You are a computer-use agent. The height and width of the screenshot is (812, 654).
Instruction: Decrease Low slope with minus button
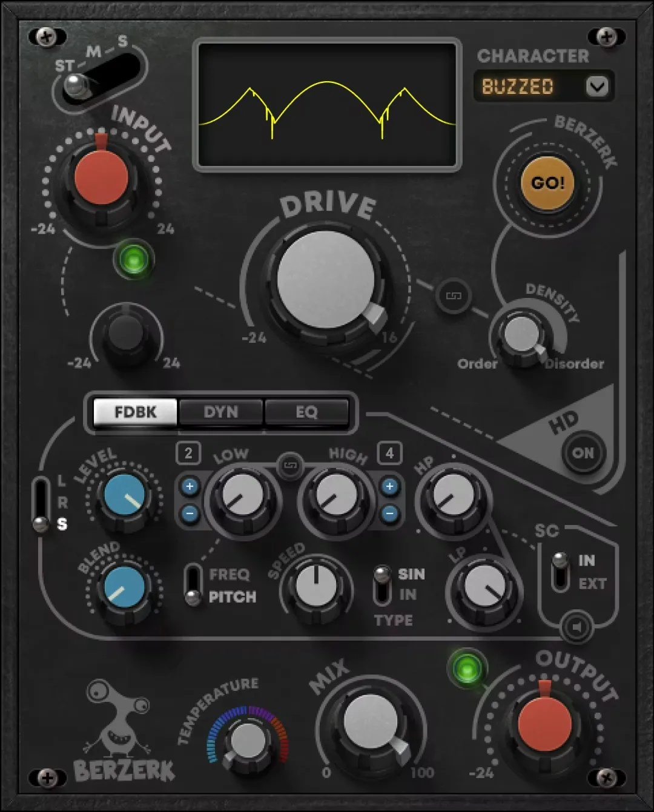[190, 513]
